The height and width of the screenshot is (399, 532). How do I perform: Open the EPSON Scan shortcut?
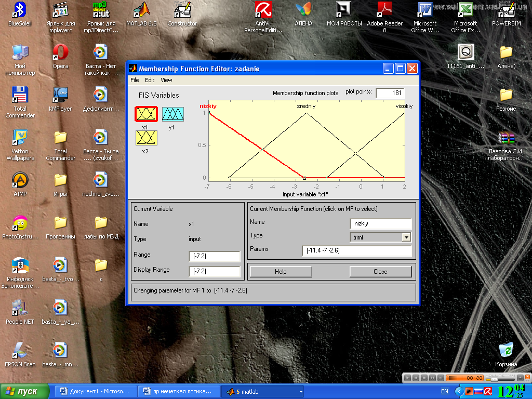coord(20,354)
